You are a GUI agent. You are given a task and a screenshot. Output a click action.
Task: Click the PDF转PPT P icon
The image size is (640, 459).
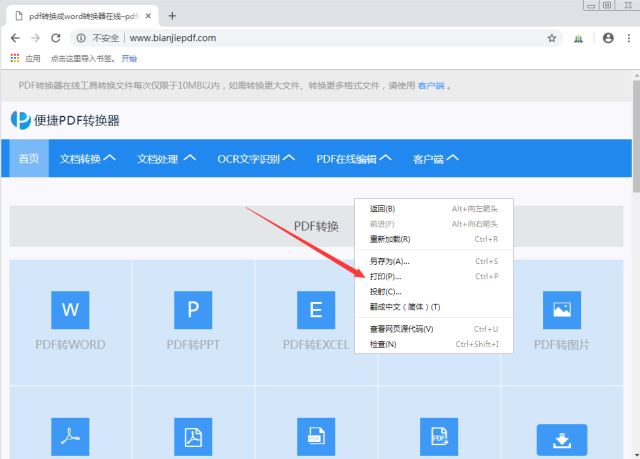pos(193,310)
